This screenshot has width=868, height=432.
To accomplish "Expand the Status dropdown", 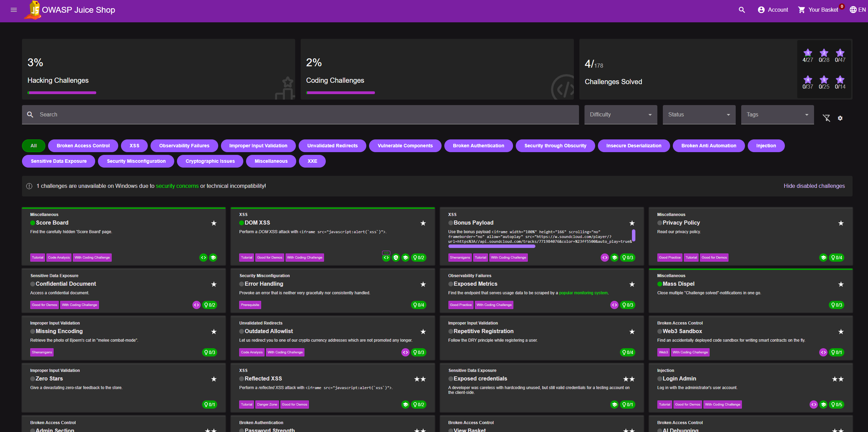I will point(699,115).
